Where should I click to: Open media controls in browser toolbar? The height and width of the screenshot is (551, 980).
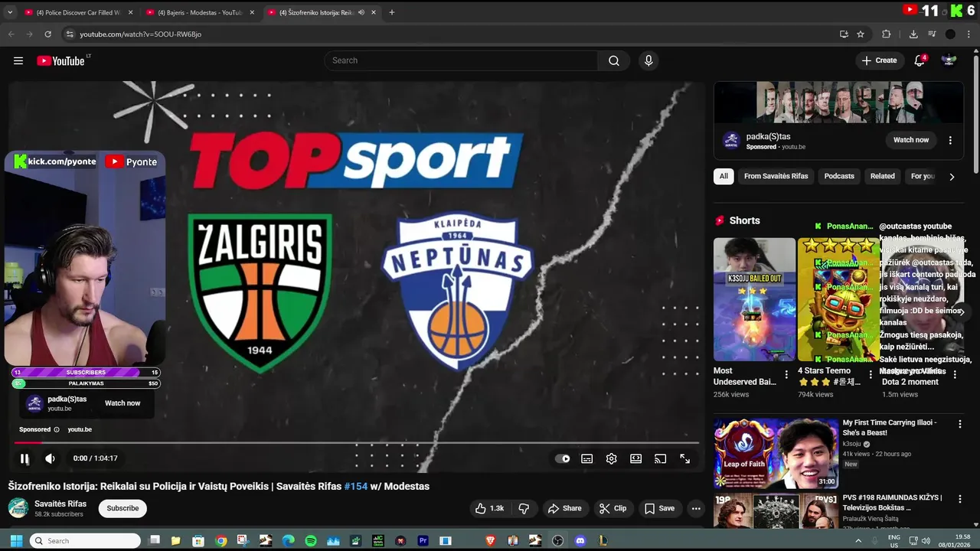tap(932, 34)
